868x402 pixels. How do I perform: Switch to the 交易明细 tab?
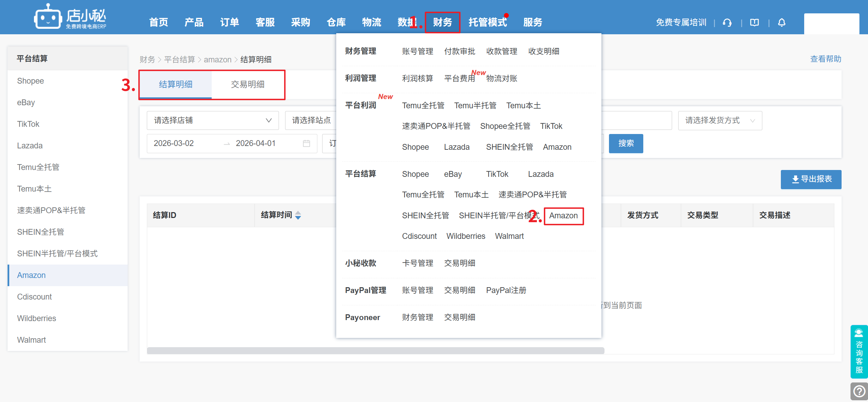[x=247, y=84]
